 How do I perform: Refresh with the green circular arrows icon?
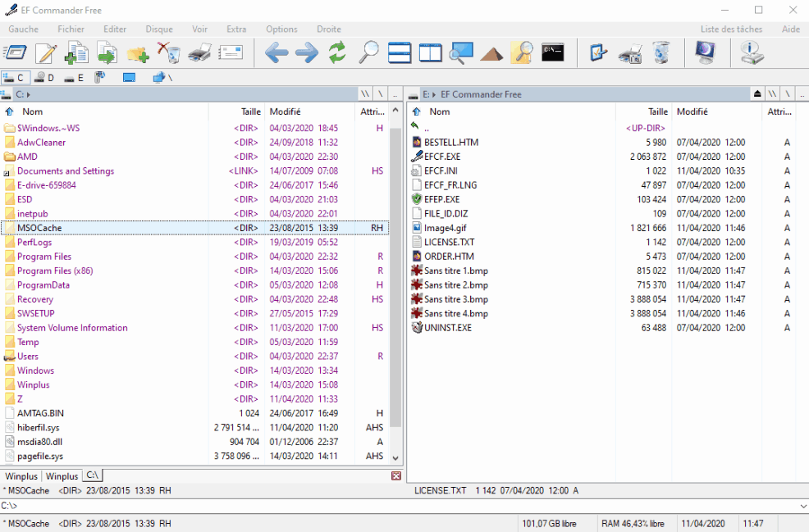coord(337,52)
